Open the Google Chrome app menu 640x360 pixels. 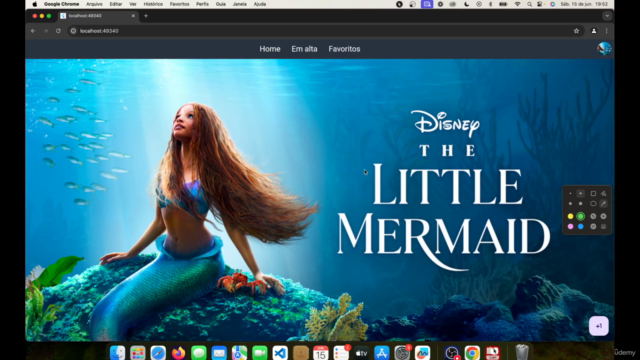[x=62, y=4]
